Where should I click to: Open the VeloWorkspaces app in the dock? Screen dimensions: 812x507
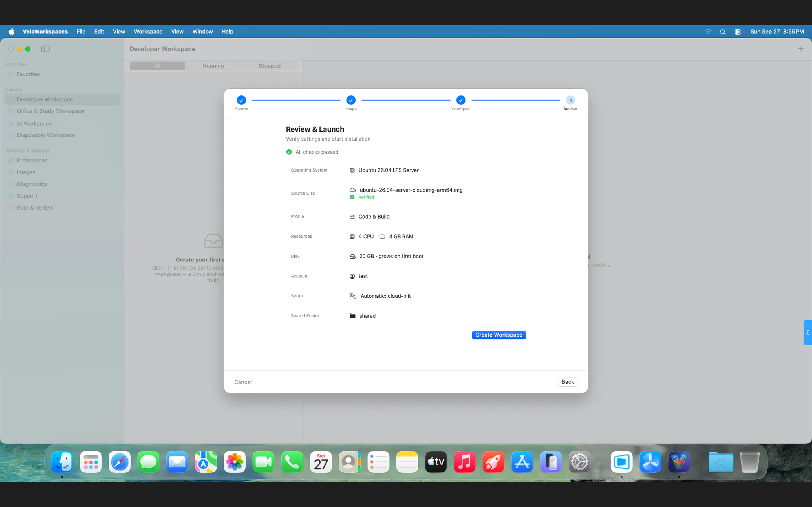pyautogui.click(x=679, y=462)
